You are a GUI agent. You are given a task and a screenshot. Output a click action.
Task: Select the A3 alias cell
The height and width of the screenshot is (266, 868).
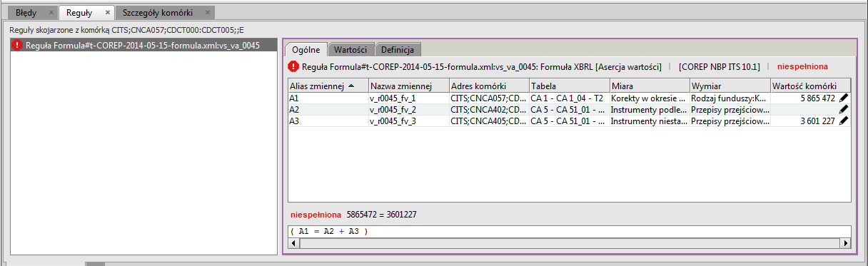pyautogui.click(x=328, y=121)
